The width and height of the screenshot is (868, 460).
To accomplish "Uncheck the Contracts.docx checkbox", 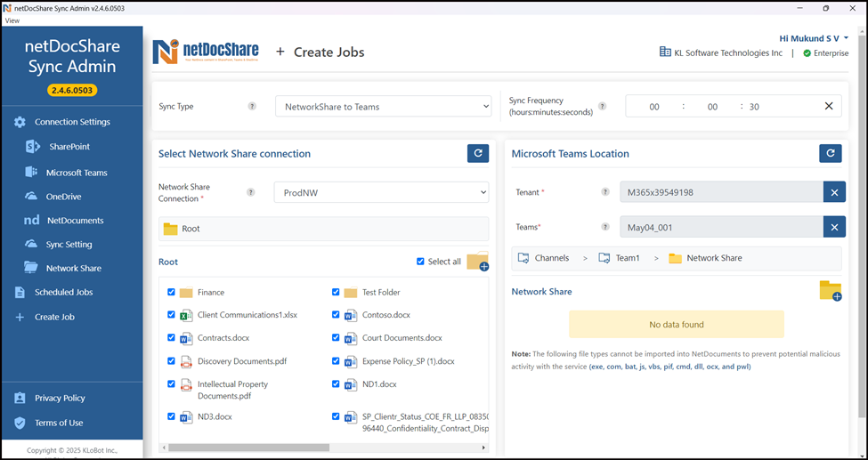I will 171,337.
